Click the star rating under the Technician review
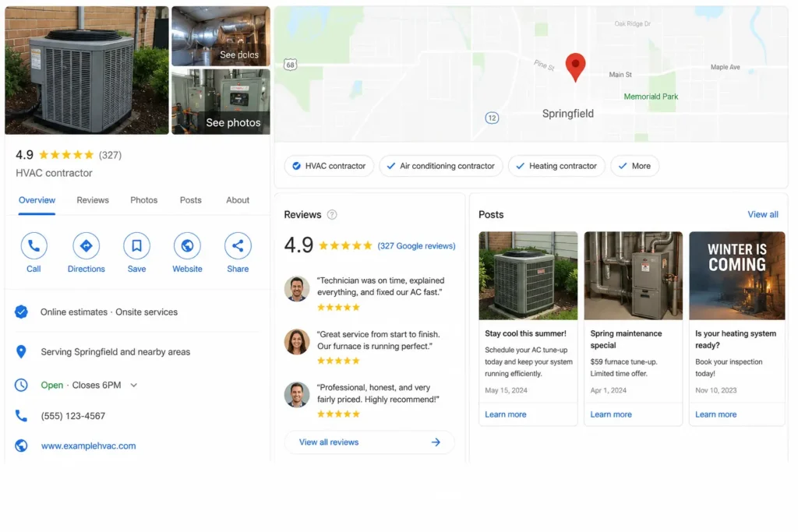This screenshot has height=532, width=798. pos(338,307)
